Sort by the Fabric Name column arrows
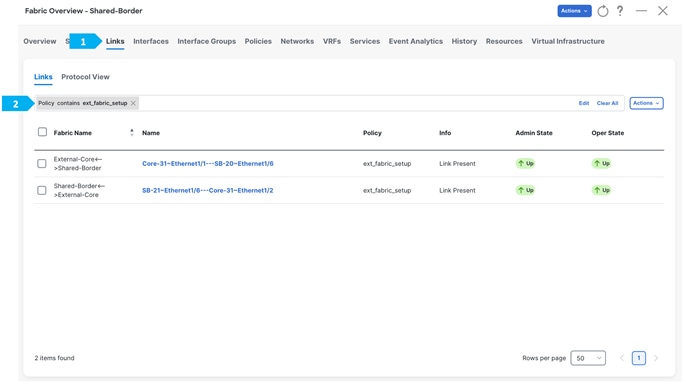Image resolution: width=695 pixels, height=390 pixels. pyautogui.click(x=132, y=133)
